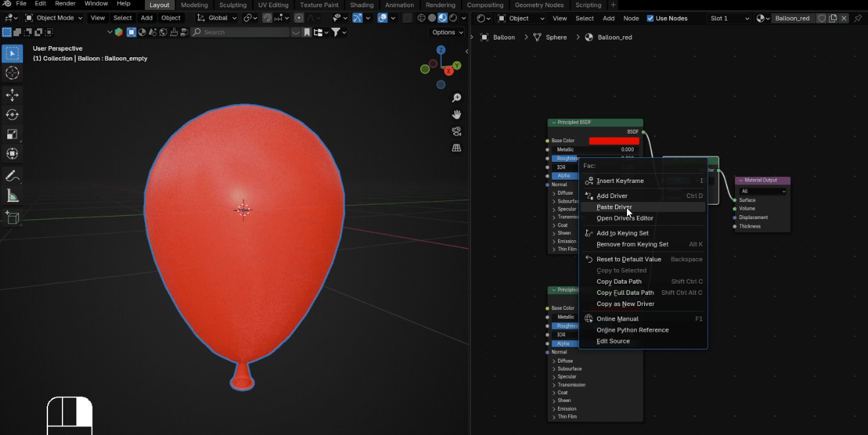Select the Measure ruler tool

[x=12, y=196]
